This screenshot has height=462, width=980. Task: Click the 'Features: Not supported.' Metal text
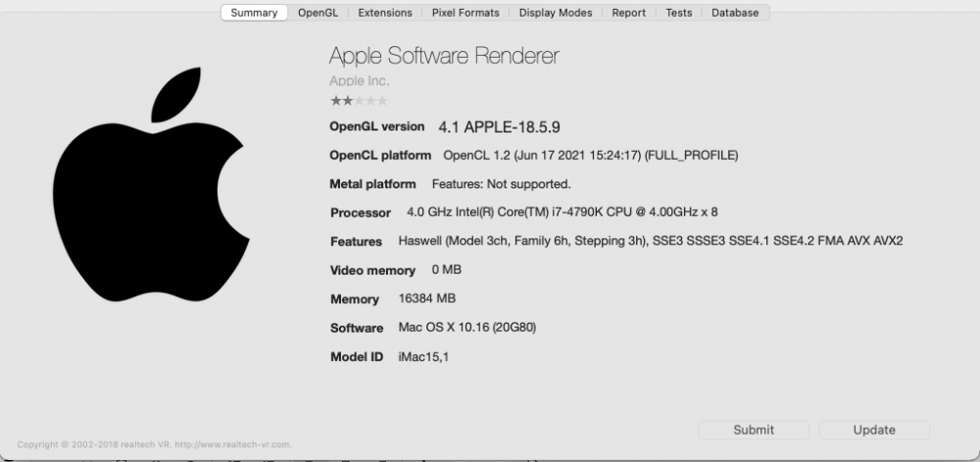pyautogui.click(x=501, y=184)
